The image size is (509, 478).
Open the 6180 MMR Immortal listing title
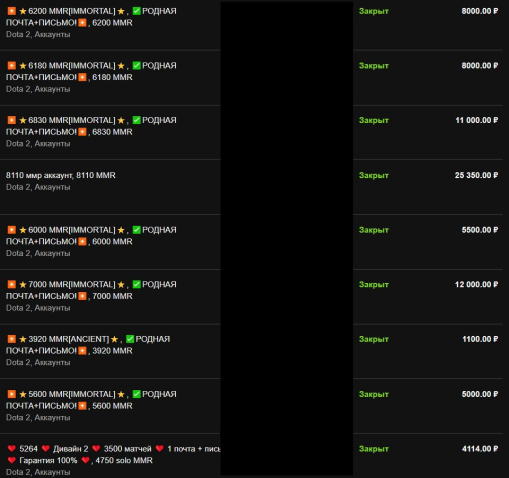(x=91, y=71)
